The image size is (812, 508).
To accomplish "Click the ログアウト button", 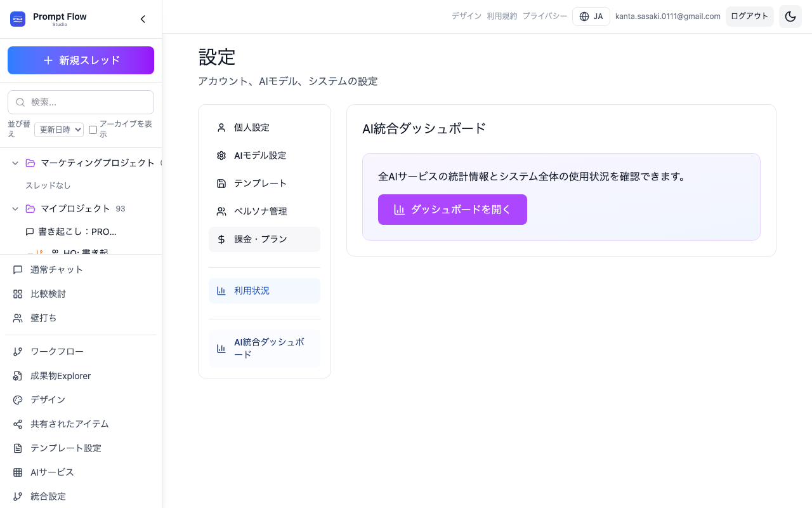I will [750, 17].
